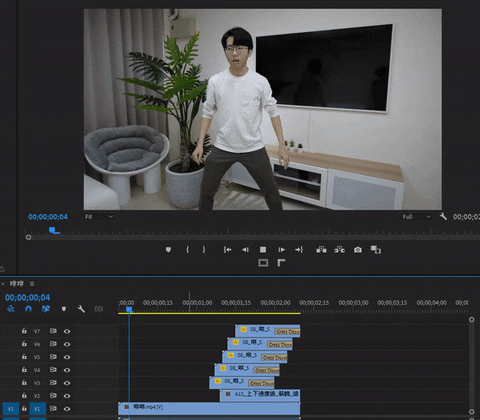The width and height of the screenshot is (480, 420).
Task: Open program monitor settings wrench
Action: pyautogui.click(x=443, y=216)
